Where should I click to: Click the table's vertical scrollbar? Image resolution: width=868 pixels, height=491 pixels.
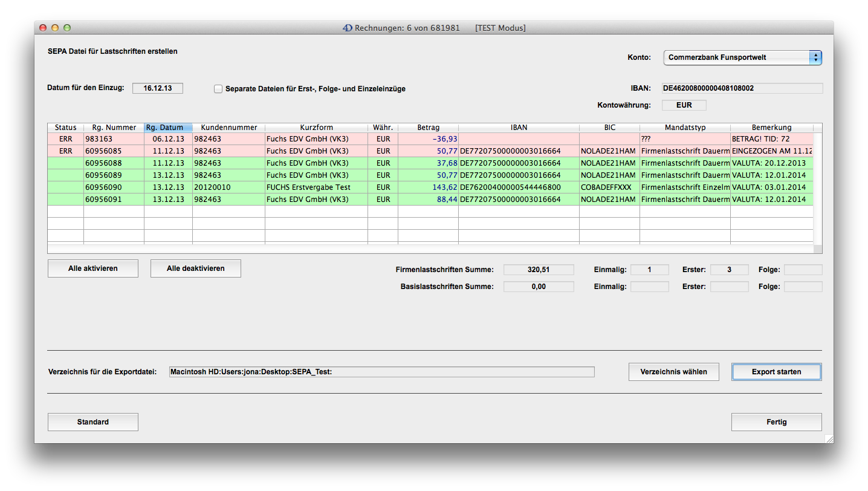(817, 187)
